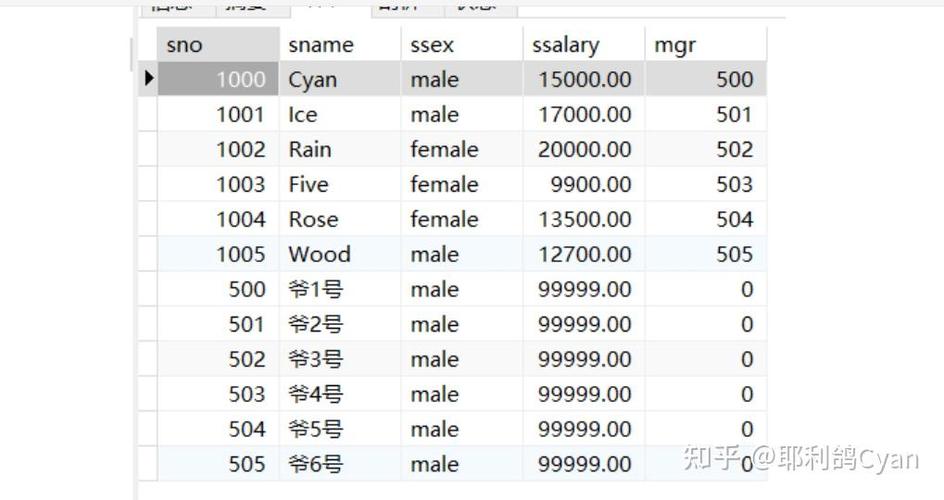
Task: Select the sno cell 1000
Action: click(x=219, y=79)
